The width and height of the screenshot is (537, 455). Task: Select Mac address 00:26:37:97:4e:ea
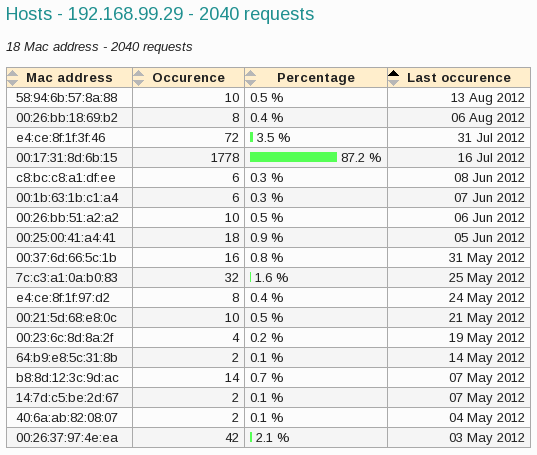pos(67,438)
